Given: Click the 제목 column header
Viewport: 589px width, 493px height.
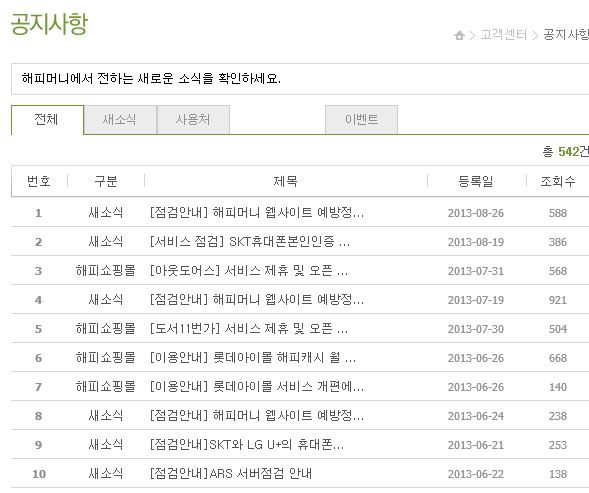Looking at the screenshot, I should pos(285,181).
